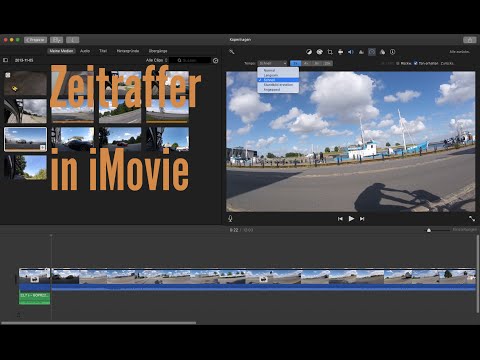Switch to the Übergänge tab
This screenshot has width=480, height=360.
(x=158, y=51)
